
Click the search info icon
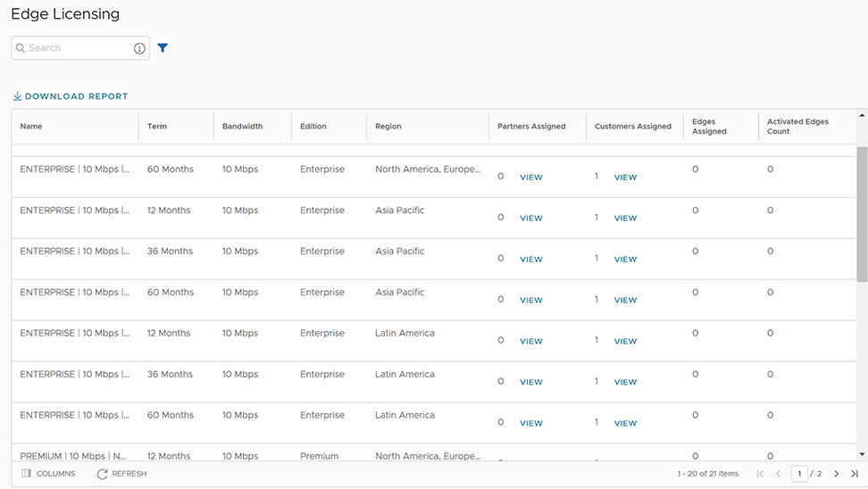139,48
